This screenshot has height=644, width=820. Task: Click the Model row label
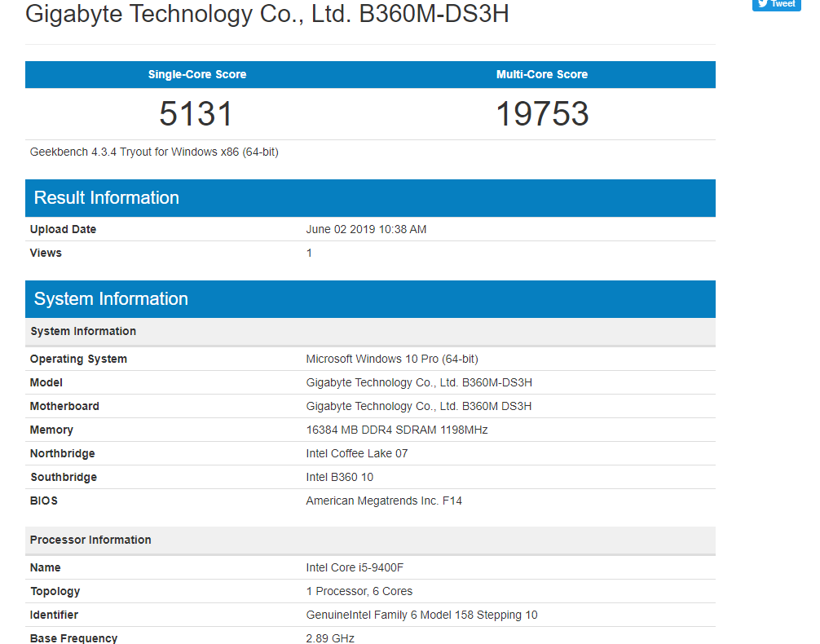pos(46,382)
